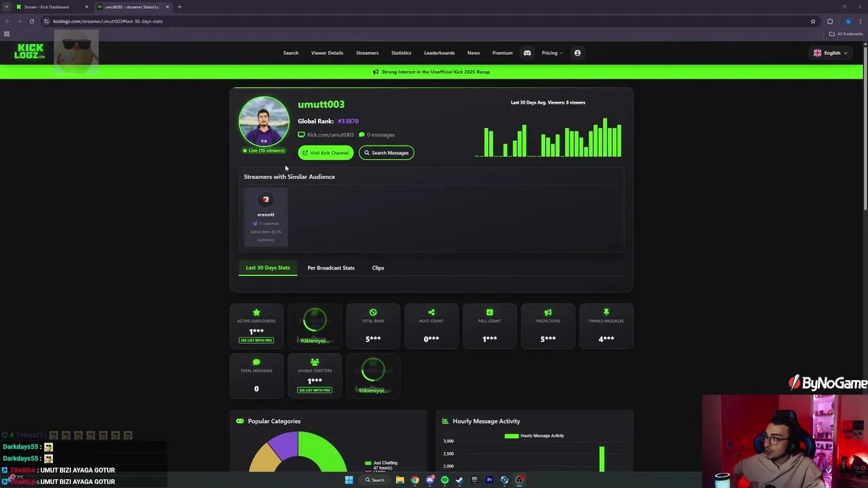
Task: Click the #33870 global rank link
Action: [x=348, y=121]
